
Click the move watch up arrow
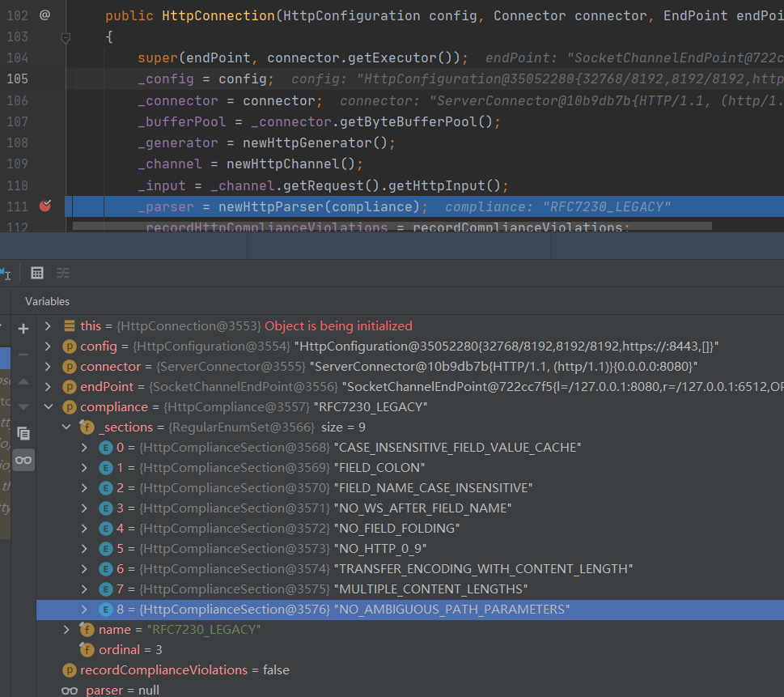point(23,381)
